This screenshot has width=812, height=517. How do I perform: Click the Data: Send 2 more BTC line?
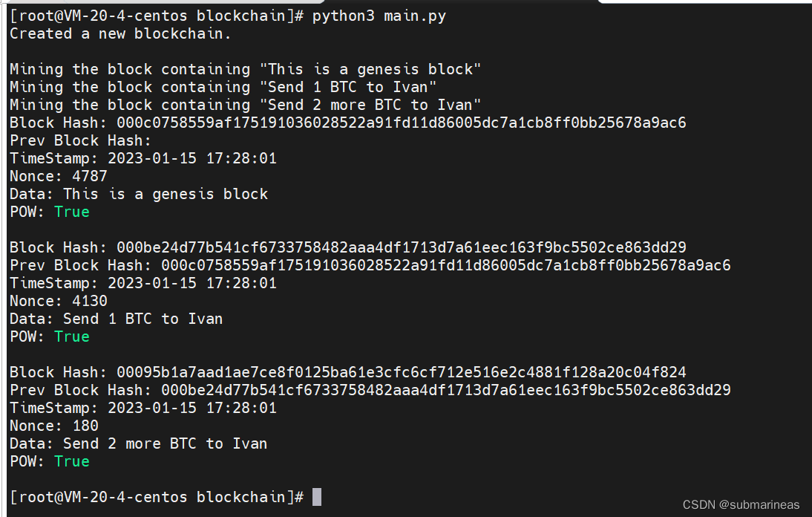tap(139, 443)
